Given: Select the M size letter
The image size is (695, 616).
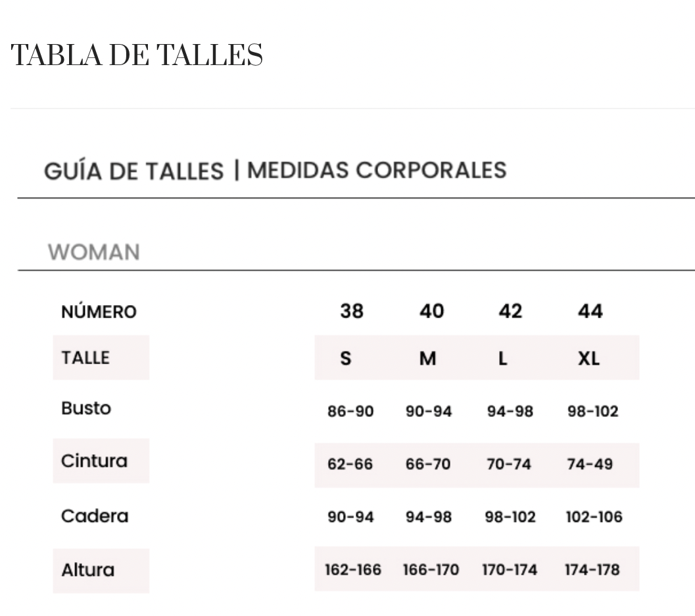Looking at the screenshot, I should [x=428, y=359].
